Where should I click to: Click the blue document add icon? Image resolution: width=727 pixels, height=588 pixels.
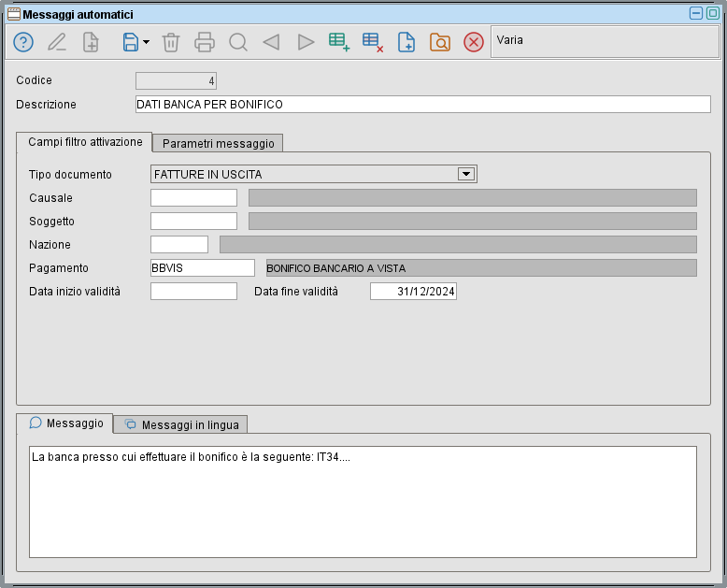[x=406, y=42]
